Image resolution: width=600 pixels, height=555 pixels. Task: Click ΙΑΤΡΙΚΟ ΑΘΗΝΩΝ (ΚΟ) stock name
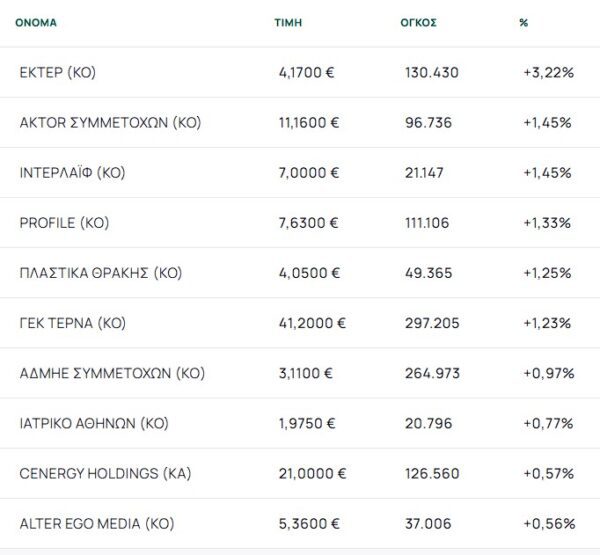pyautogui.click(x=94, y=423)
